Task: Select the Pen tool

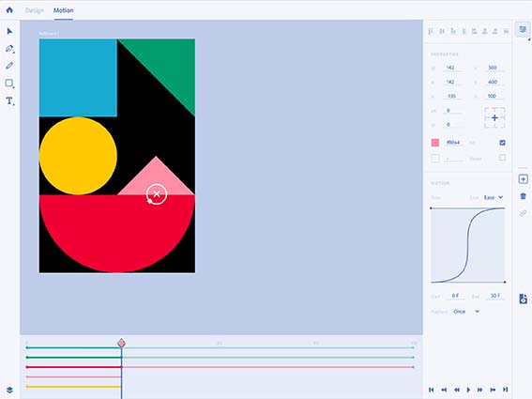Action: coord(9,49)
